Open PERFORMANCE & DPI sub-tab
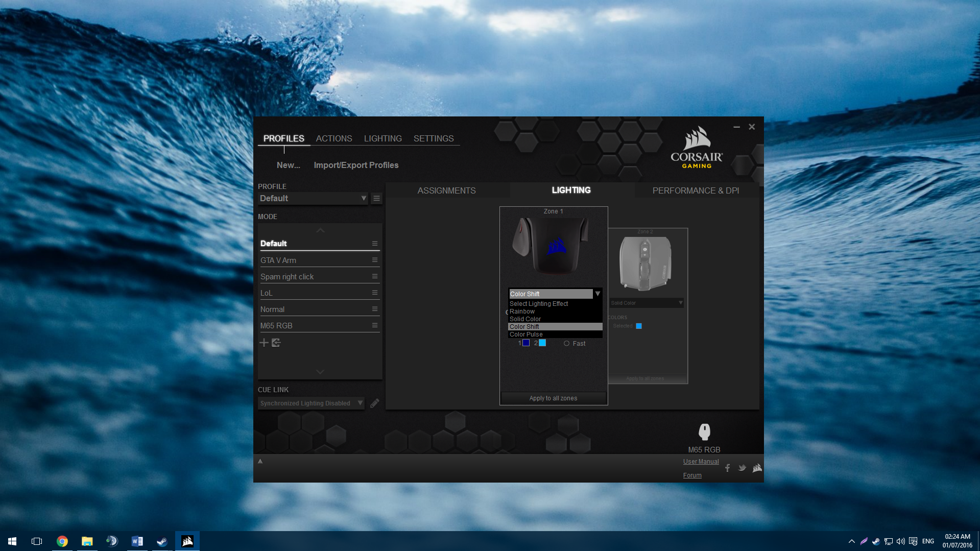Viewport: 980px width, 551px height. coord(696,190)
